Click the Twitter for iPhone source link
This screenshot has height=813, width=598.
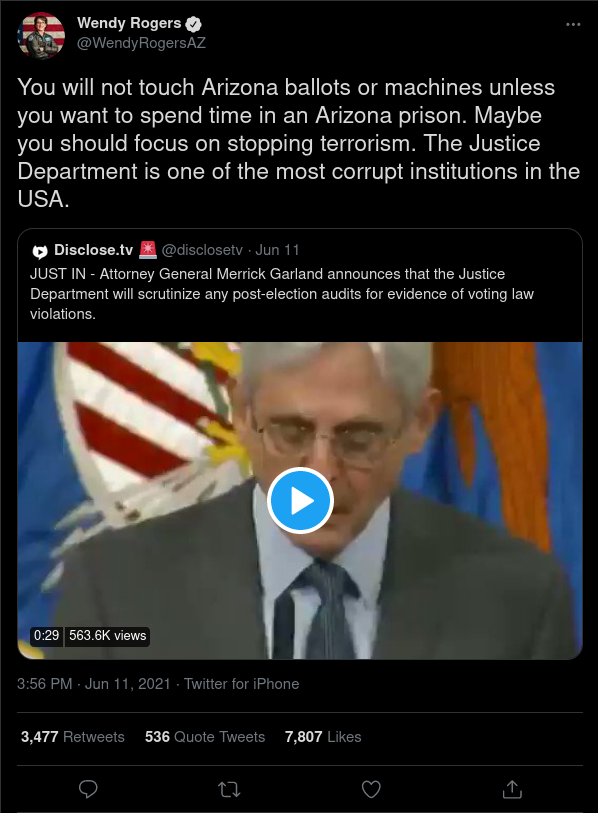point(242,684)
